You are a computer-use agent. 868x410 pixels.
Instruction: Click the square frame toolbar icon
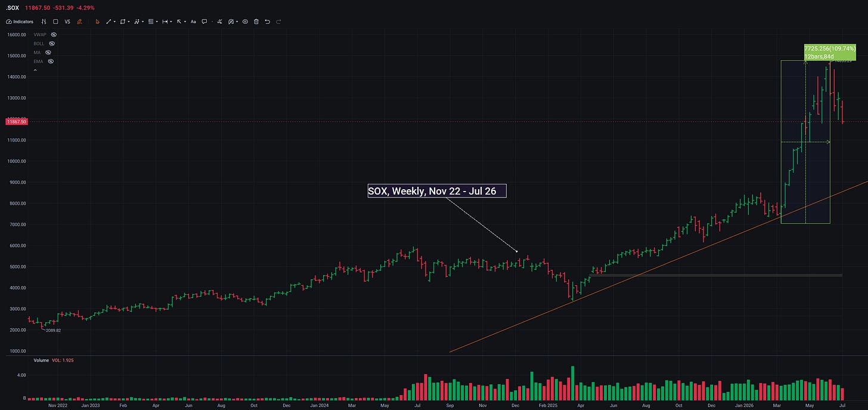(x=55, y=21)
